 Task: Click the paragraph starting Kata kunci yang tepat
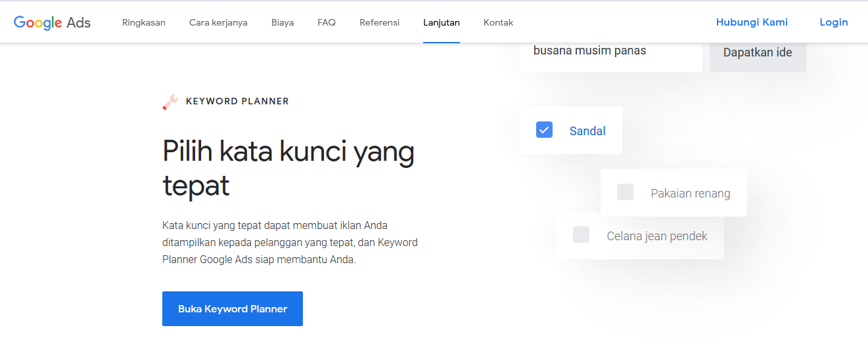290,242
